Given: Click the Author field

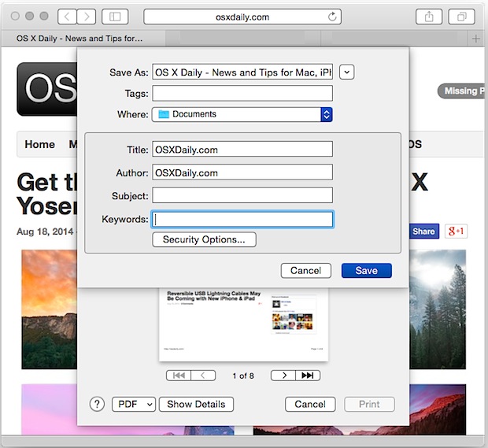Looking at the screenshot, I should point(242,172).
